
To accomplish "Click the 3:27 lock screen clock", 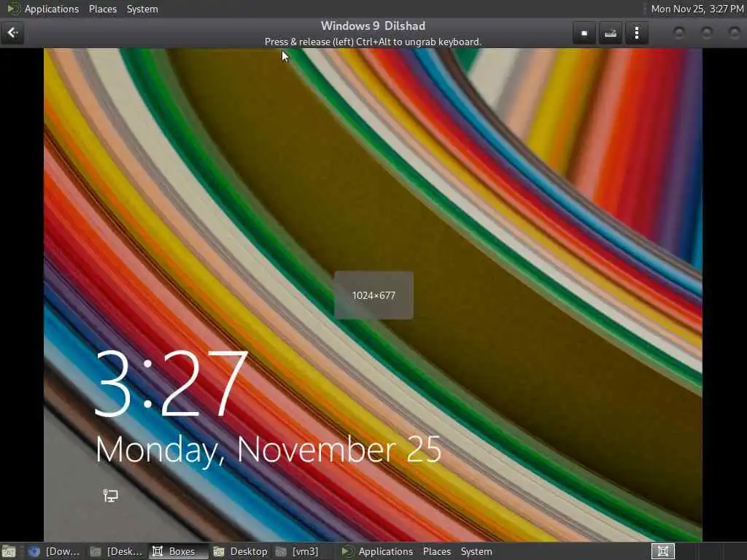I will (171, 384).
